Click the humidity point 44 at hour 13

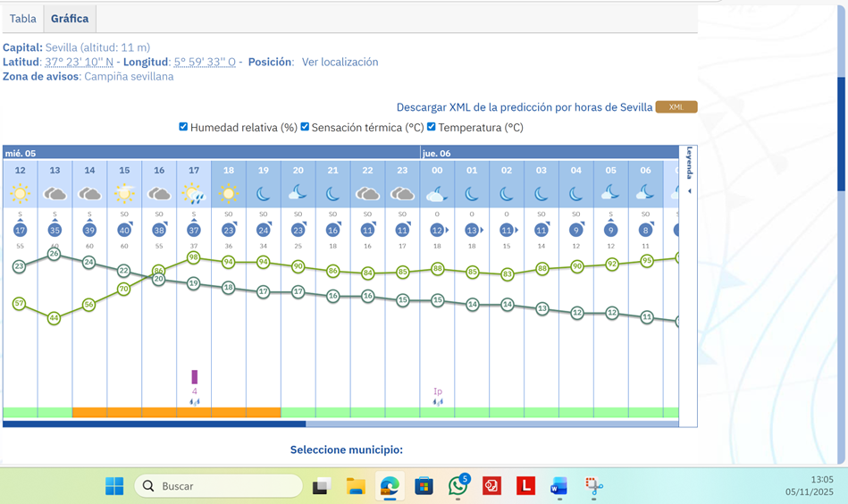54,318
